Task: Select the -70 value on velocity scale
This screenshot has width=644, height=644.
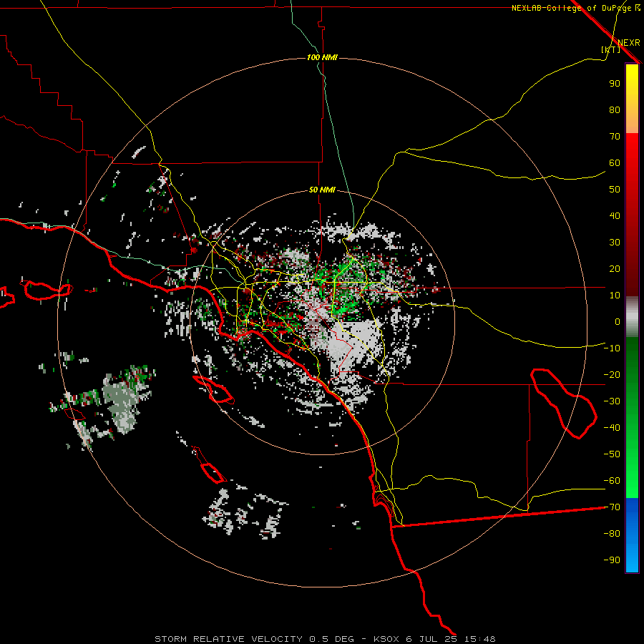Action: [612, 507]
